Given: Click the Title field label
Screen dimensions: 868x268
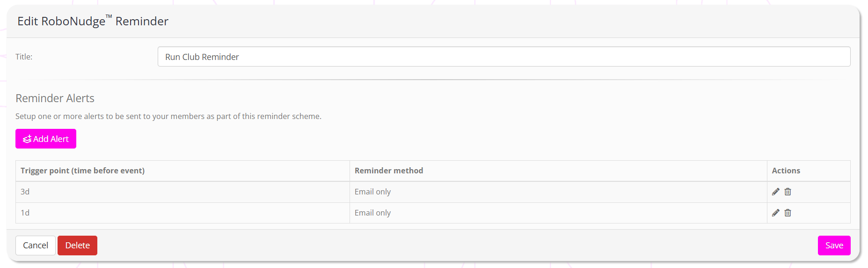Looking at the screenshot, I should (24, 57).
